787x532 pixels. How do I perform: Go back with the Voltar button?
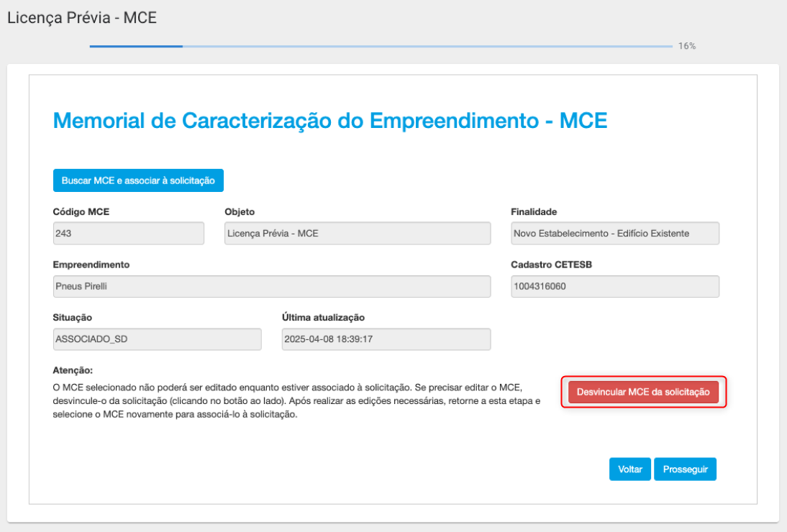[x=630, y=469]
